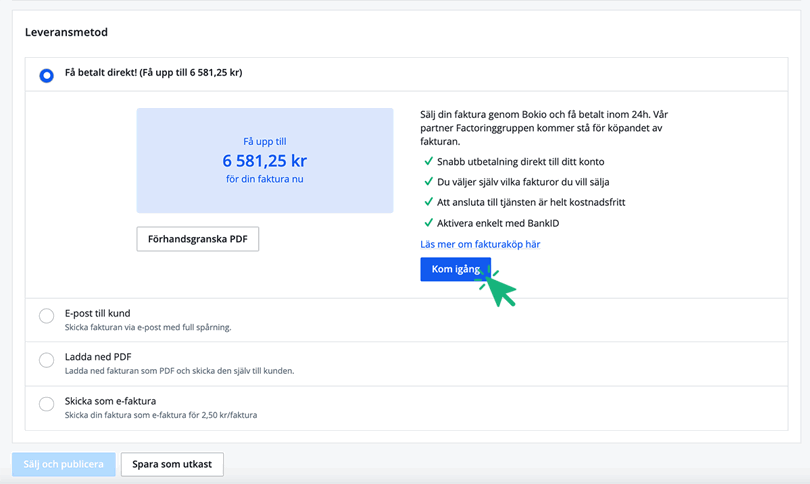The height and width of the screenshot is (484, 810).
Task: Click the blue '6 581,25 kr' amount box
Action: click(x=264, y=160)
